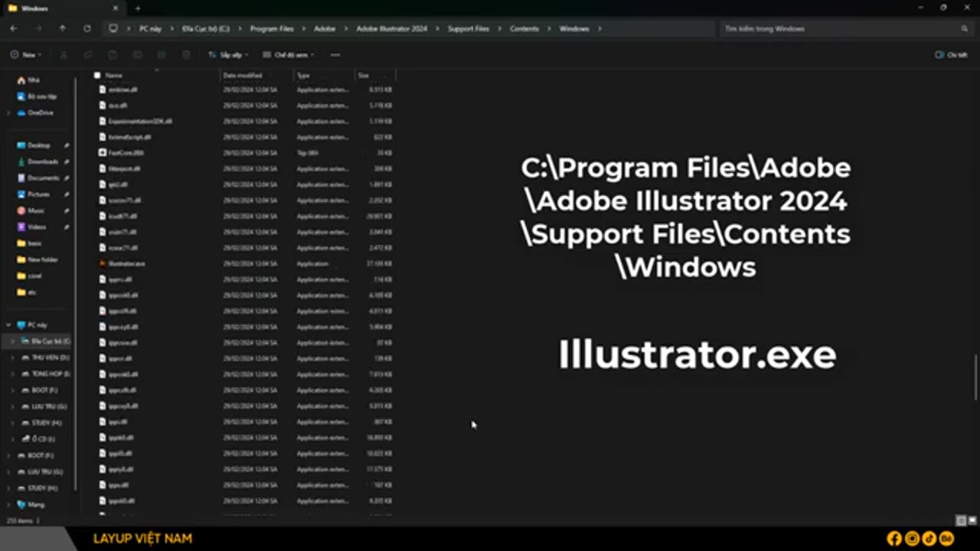
Task: Collapse the PC này tree node
Action: [8, 325]
